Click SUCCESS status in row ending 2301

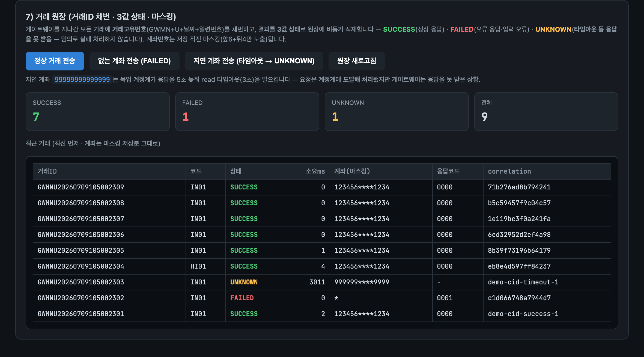244,314
